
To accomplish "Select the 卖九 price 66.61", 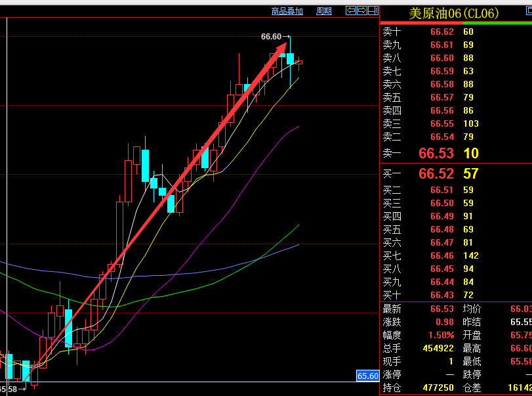I will [x=441, y=45].
